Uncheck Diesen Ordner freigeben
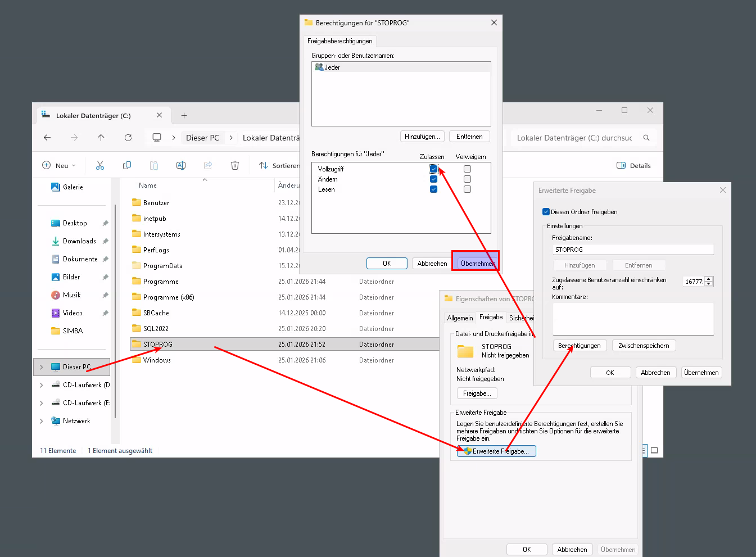Viewport: 756px width, 557px height. (546, 212)
